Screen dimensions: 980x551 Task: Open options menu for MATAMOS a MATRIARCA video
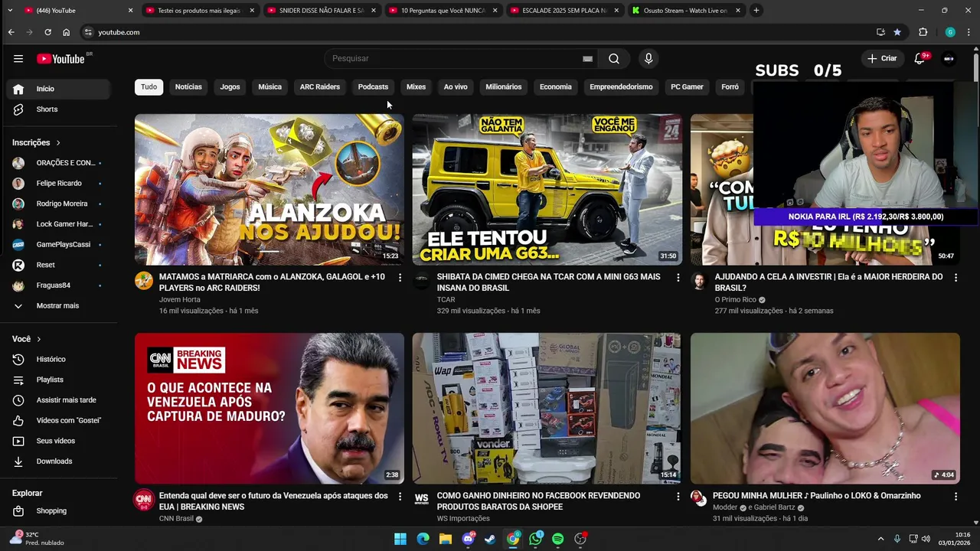[x=400, y=277]
